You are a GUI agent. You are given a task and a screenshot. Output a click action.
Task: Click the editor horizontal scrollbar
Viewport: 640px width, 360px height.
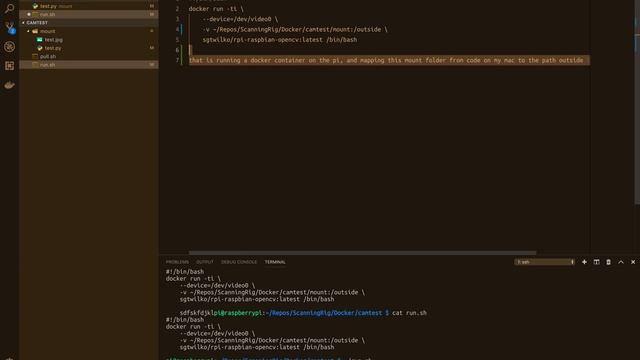click(362, 253)
